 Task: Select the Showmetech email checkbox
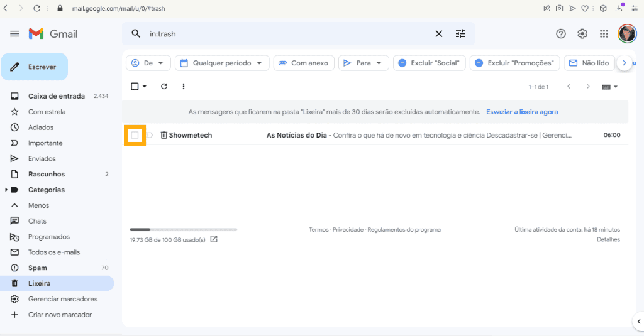pos(135,135)
